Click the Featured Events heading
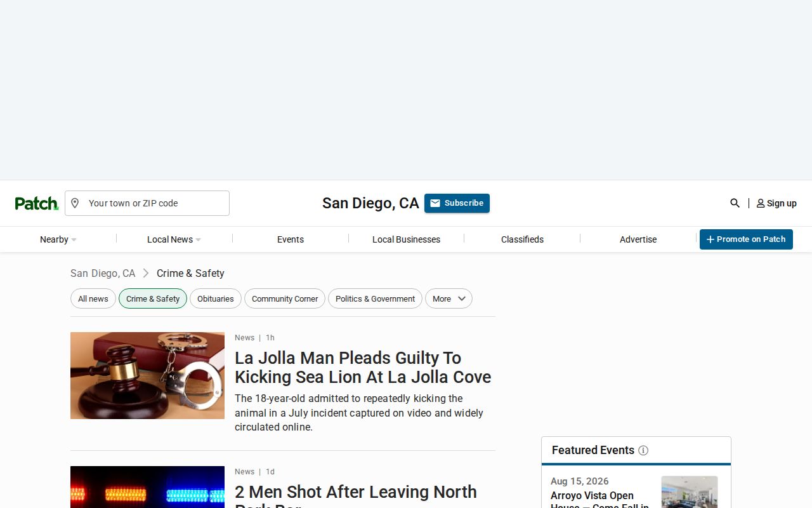This screenshot has width=812, height=508. [x=593, y=450]
